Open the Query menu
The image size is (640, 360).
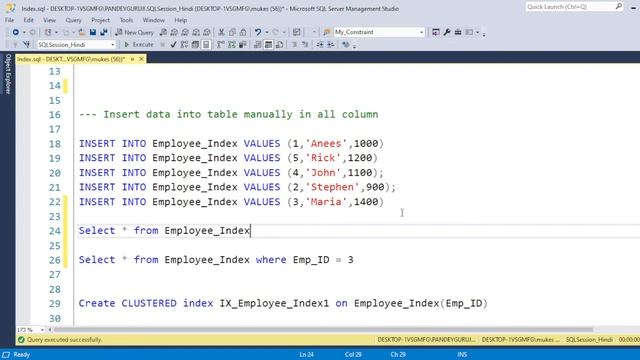73,20
